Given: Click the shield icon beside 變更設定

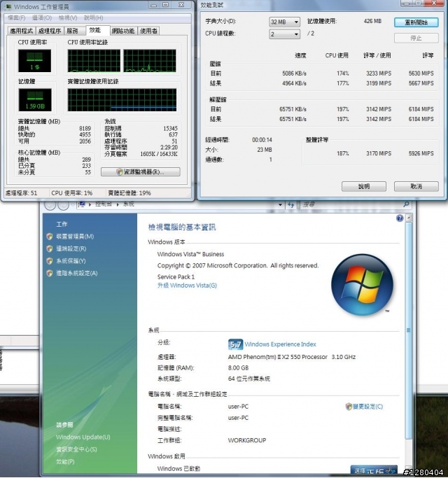Looking at the screenshot, I should [x=349, y=407].
